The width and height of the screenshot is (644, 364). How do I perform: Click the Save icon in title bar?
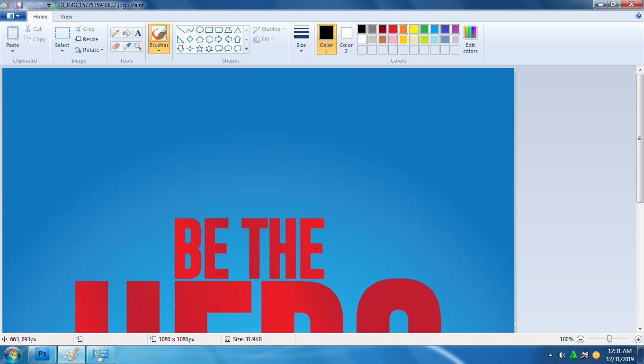19,5
